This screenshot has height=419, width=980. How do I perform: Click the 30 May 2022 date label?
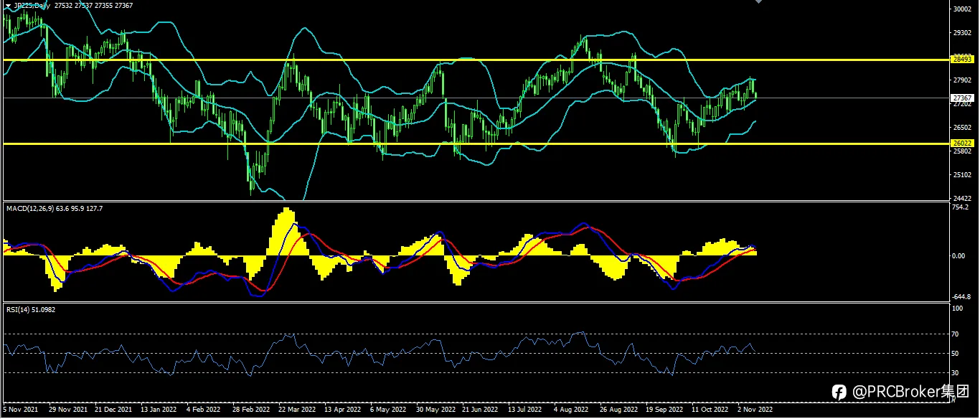[x=435, y=410]
